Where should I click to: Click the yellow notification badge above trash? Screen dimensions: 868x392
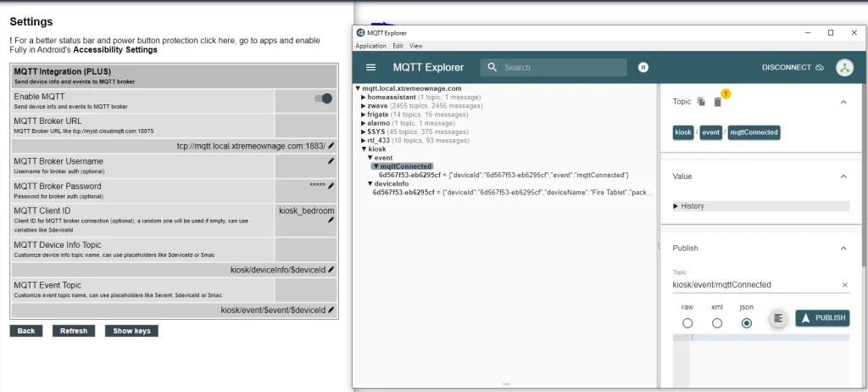click(x=726, y=93)
